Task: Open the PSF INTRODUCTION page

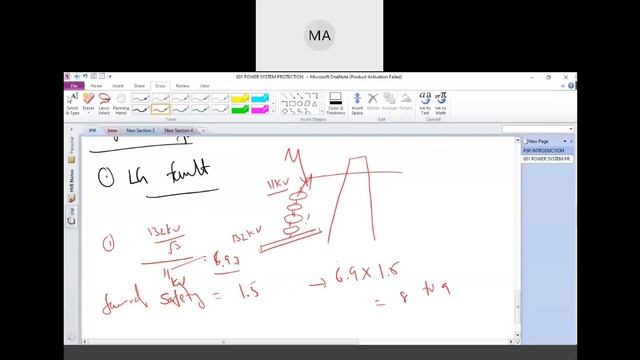Action: (547, 151)
